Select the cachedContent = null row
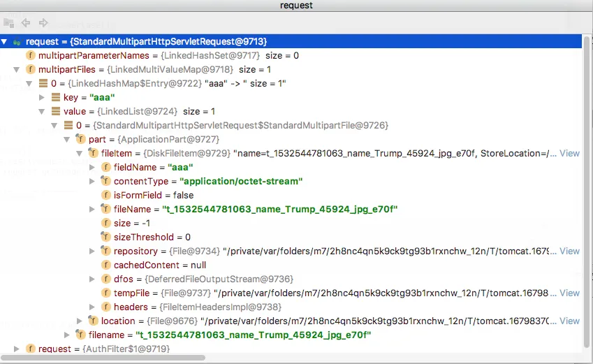 tap(160, 265)
